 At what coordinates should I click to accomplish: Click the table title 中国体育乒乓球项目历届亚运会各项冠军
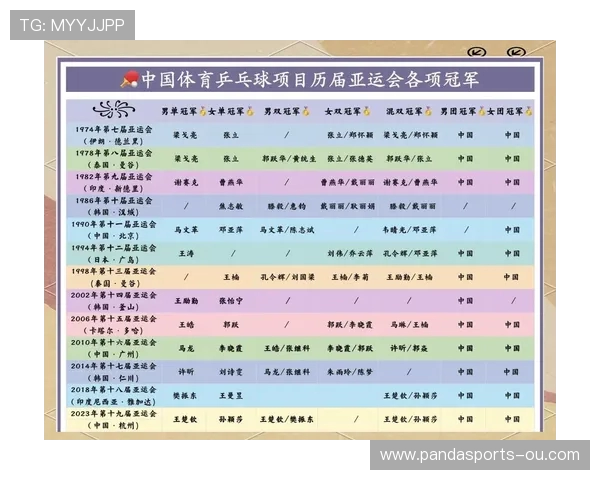[x=311, y=80]
